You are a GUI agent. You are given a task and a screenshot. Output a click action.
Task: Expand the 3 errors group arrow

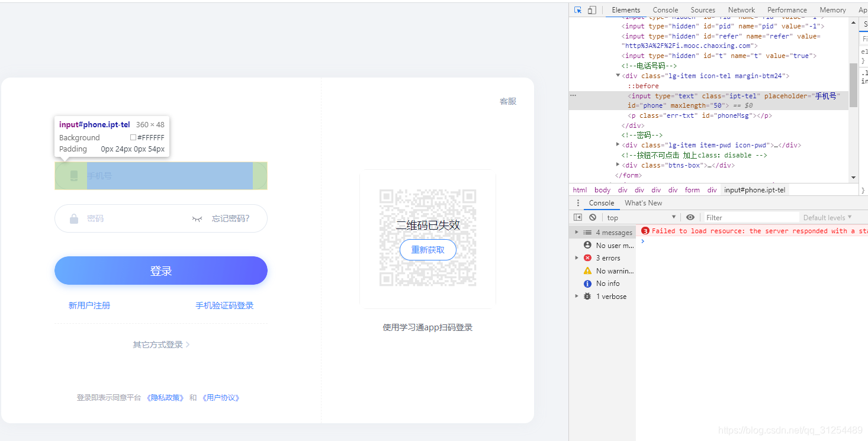(x=577, y=258)
